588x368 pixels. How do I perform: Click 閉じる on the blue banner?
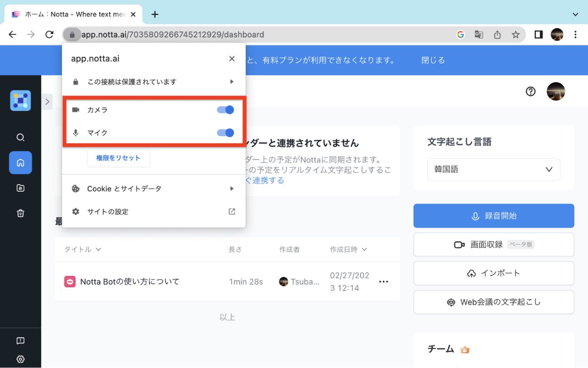tap(433, 60)
